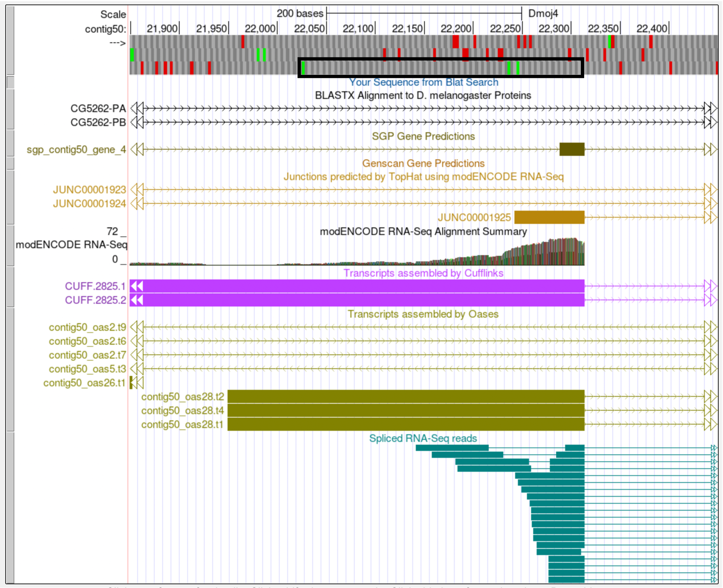Click the 'Transcripts assembled by Cufflinks' title
The height and width of the screenshot is (588, 723).
coord(423,273)
